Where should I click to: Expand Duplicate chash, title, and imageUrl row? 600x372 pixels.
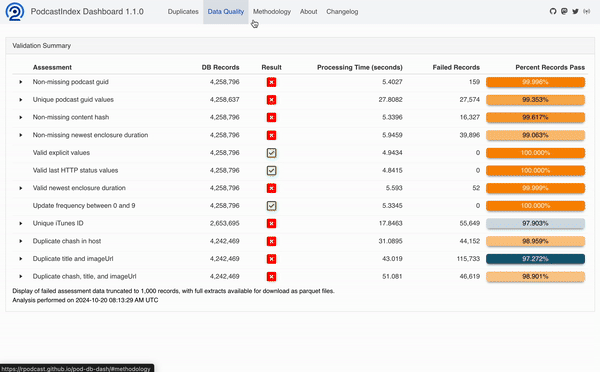point(21,276)
